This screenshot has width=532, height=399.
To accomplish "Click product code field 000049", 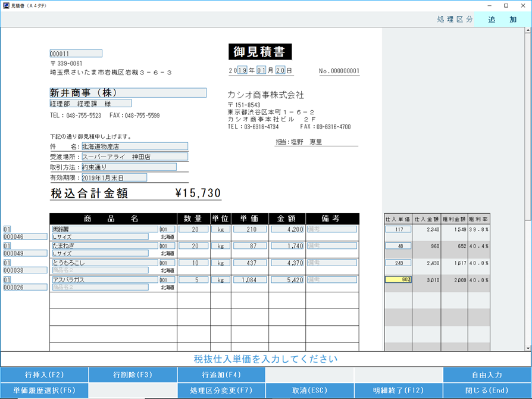I will [x=25, y=253].
